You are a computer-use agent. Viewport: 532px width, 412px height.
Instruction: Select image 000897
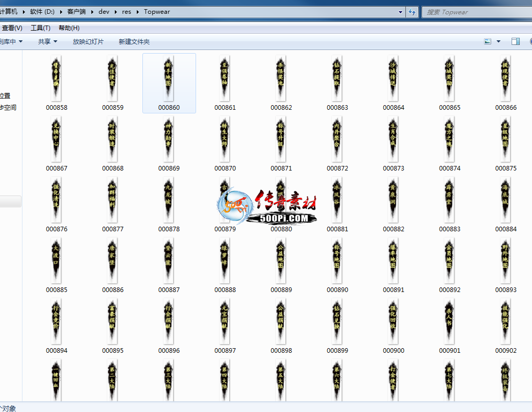point(225,322)
